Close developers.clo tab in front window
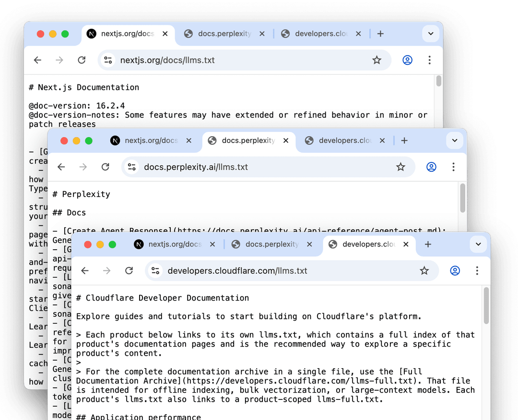 [406, 245]
